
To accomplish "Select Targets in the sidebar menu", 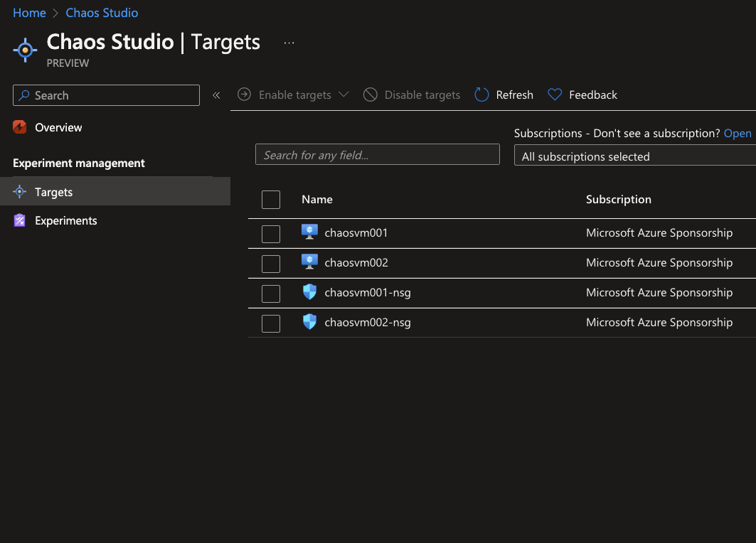I will coord(115,192).
